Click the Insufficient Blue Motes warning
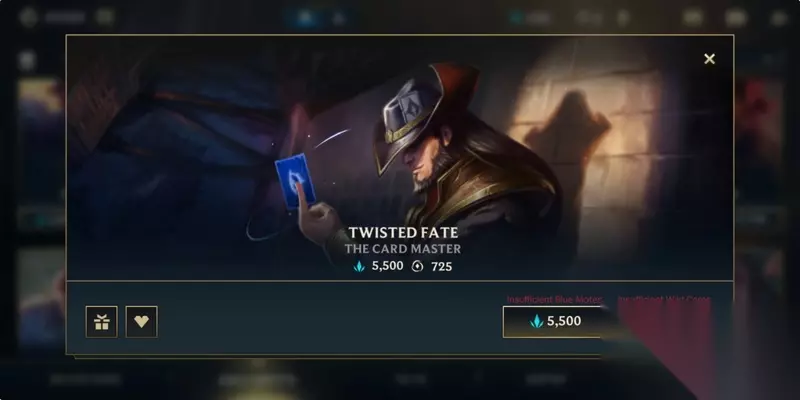 tap(555, 299)
